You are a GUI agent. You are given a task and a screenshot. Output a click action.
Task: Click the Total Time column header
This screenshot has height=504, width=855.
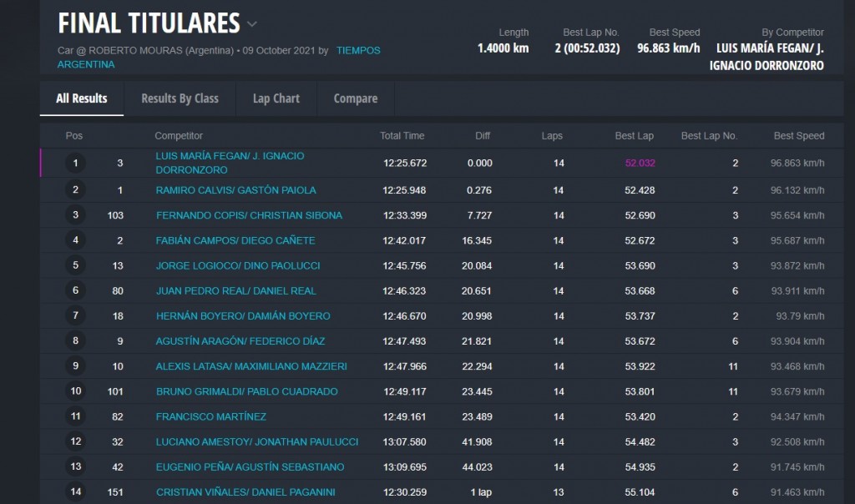pos(402,136)
